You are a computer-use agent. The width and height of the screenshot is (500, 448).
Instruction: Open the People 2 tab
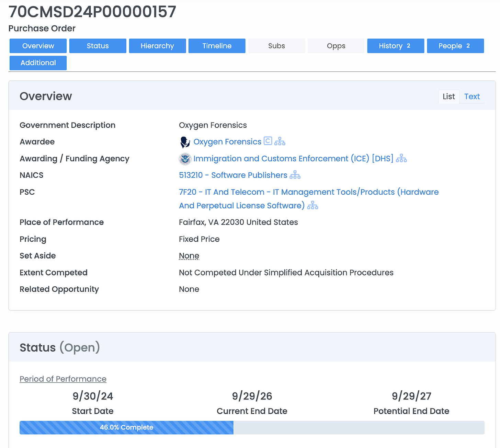click(455, 46)
